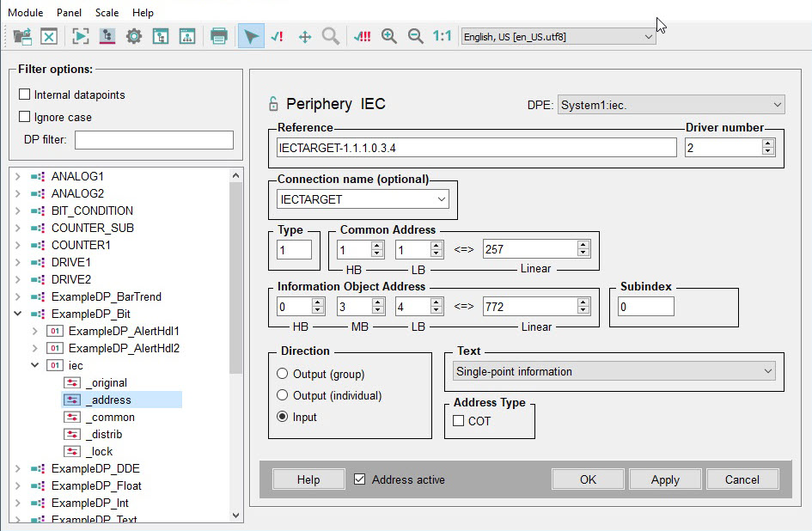Click the zoom in magnifier icon
Viewport: 812px width, 531px height.
coord(389,36)
